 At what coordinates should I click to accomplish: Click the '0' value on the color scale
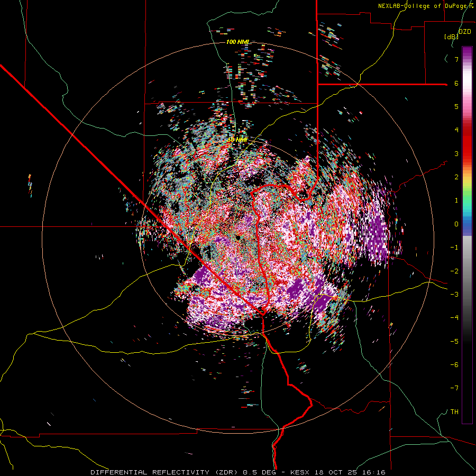point(456,224)
